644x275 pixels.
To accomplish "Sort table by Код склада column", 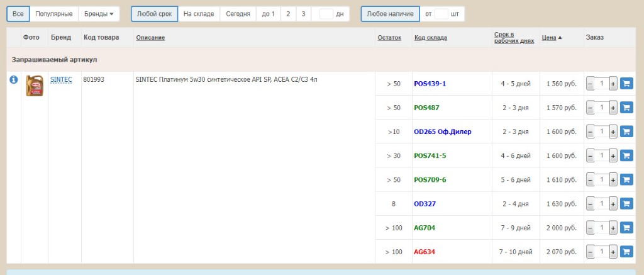I will [x=430, y=38].
